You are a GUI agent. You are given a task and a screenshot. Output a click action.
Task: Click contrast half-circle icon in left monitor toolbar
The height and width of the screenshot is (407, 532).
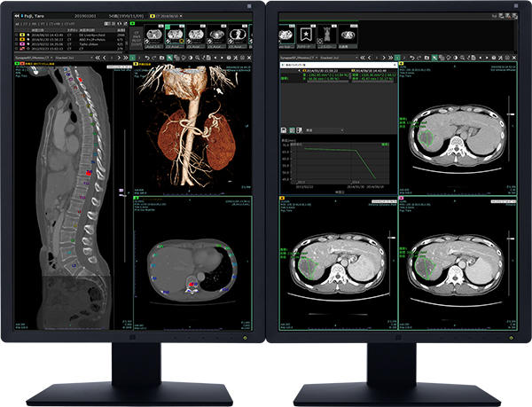tap(191, 58)
